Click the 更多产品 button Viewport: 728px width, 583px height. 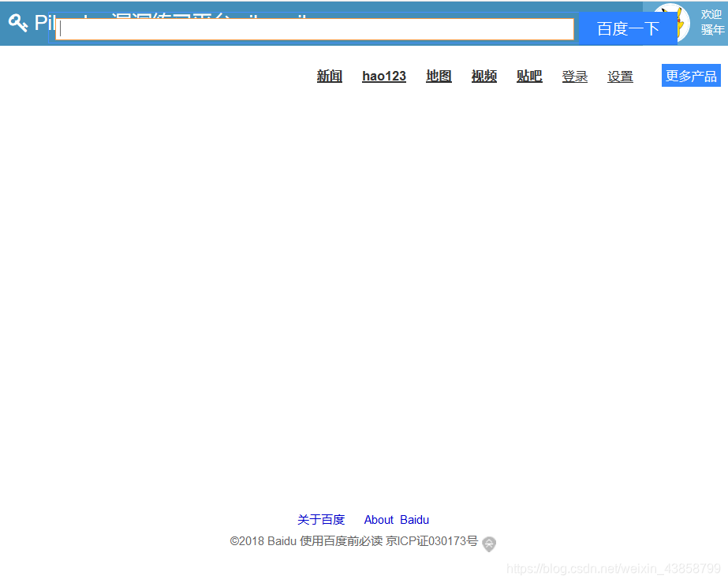[x=691, y=76]
